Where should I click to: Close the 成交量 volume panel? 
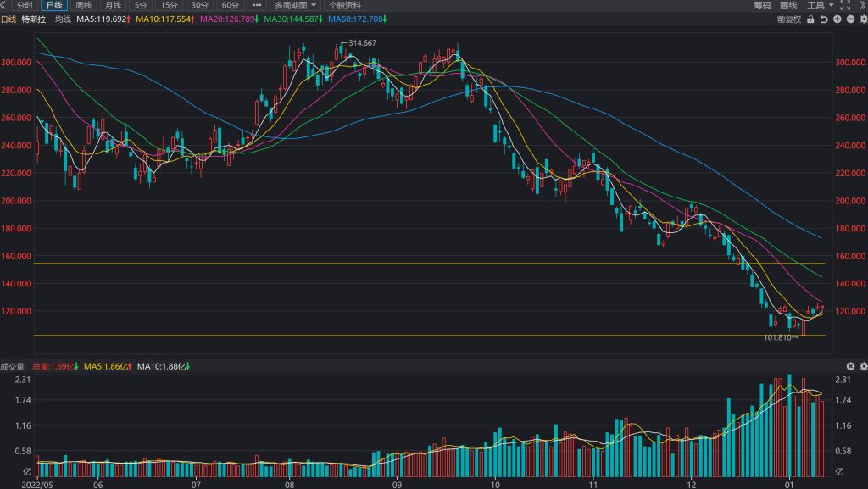pyautogui.click(x=850, y=366)
